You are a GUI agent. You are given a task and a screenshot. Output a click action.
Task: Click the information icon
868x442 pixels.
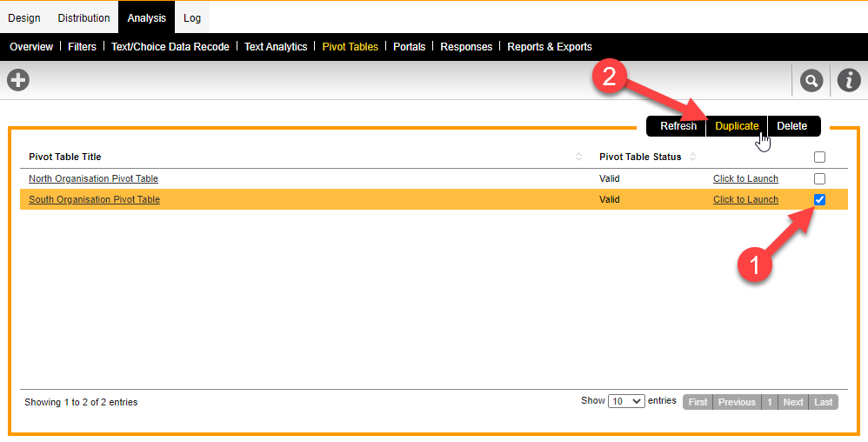[x=849, y=80]
